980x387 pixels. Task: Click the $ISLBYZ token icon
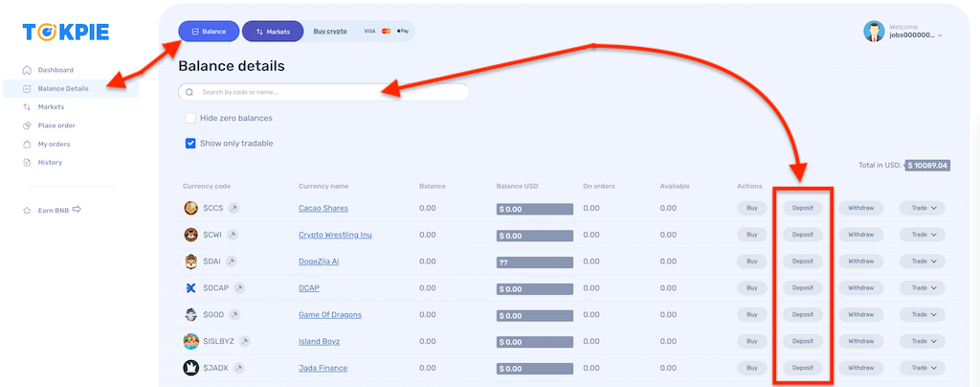click(x=191, y=341)
